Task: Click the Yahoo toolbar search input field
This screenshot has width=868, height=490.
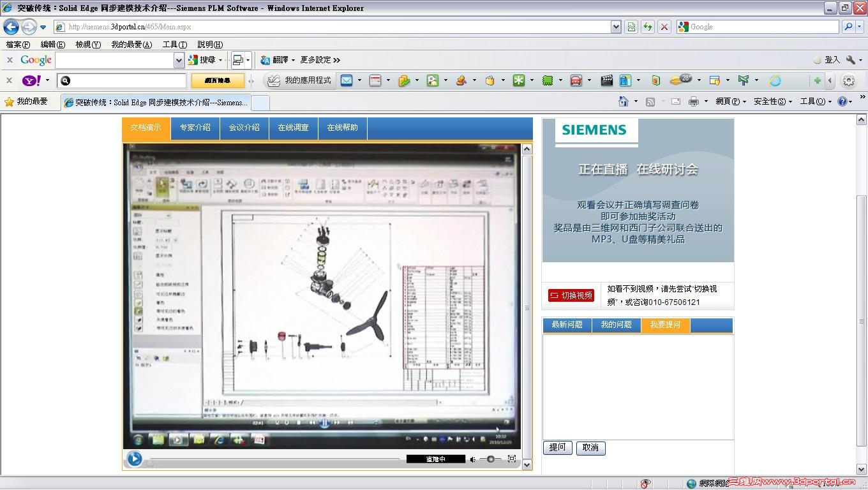Action: [121, 80]
